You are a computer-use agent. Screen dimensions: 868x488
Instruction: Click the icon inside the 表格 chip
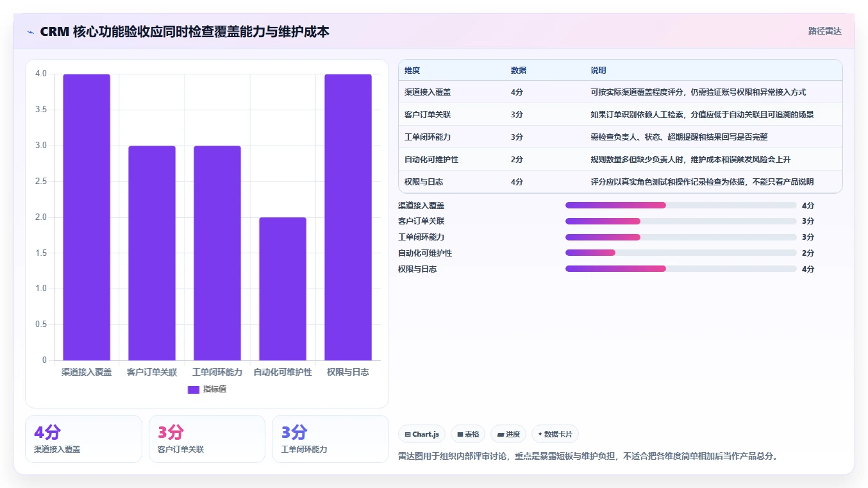point(460,434)
